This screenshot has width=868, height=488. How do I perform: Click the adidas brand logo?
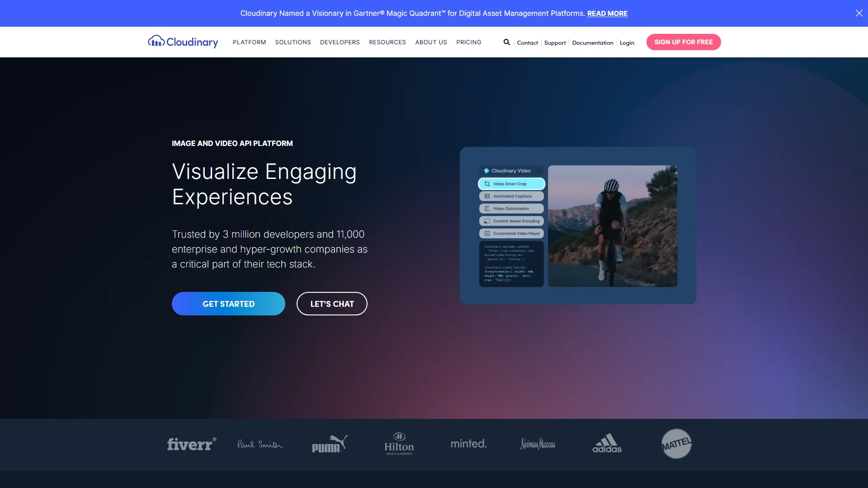pyautogui.click(x=607, y=444)
